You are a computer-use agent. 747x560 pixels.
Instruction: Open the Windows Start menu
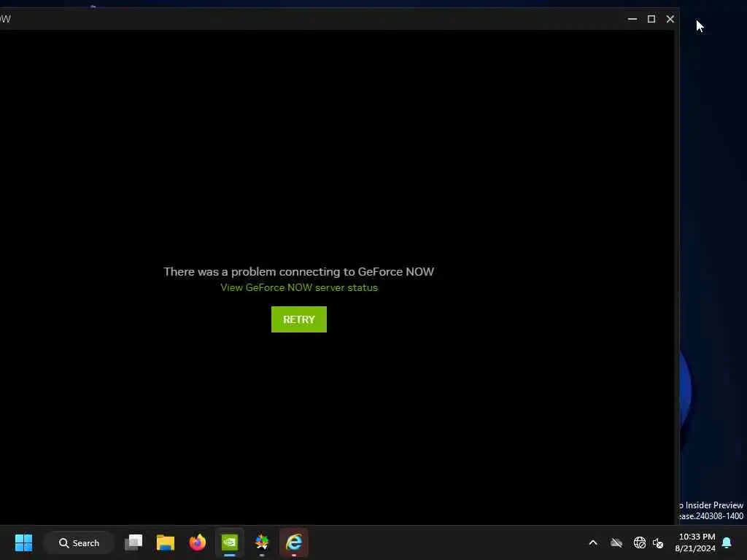pos(23,542)
